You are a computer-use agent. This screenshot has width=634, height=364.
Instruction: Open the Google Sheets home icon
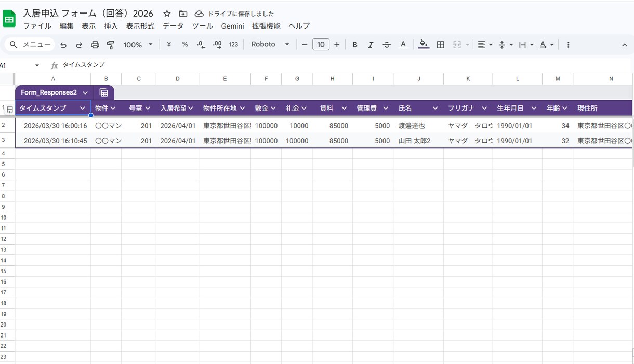click(9, 19)
